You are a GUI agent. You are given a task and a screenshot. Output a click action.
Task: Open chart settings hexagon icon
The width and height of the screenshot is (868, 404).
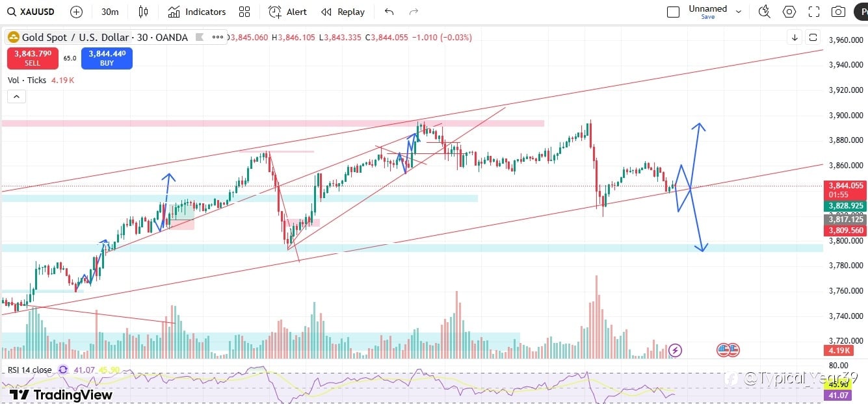click(x=789, y=12)
